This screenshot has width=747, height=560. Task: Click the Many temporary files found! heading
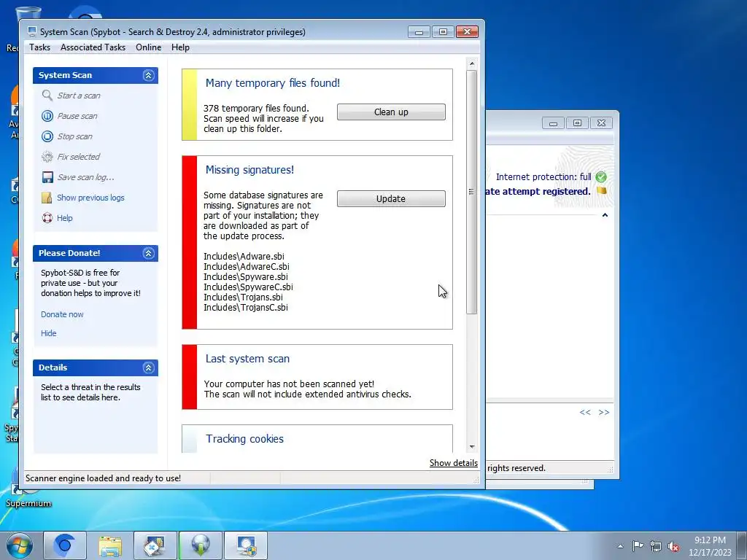pos(273,83)
